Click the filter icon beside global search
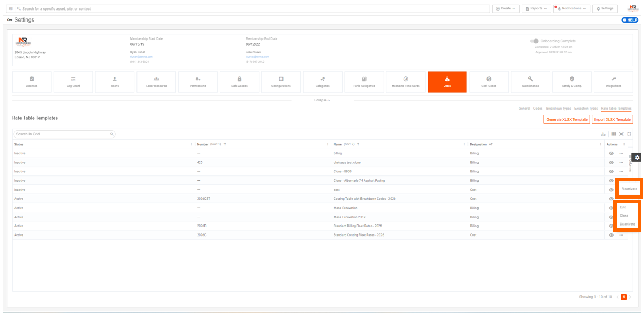The image size is (644, 313). (11, 8)
